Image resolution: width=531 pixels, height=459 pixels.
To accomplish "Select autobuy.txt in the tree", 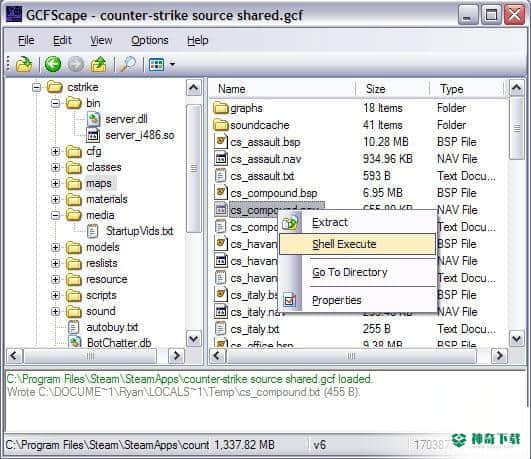I will 112,327.
